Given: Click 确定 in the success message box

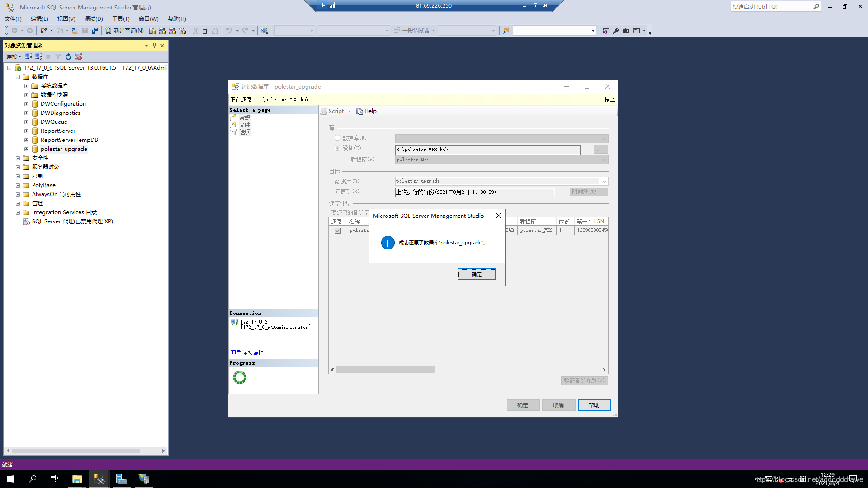Looking at the screenshot, I should coord(476,274).
